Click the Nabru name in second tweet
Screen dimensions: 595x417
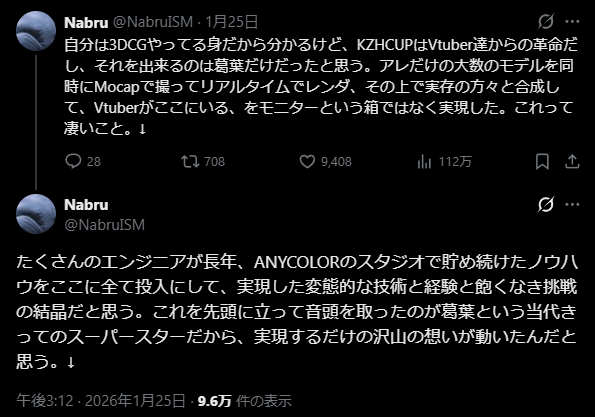(x=86, y=205)
